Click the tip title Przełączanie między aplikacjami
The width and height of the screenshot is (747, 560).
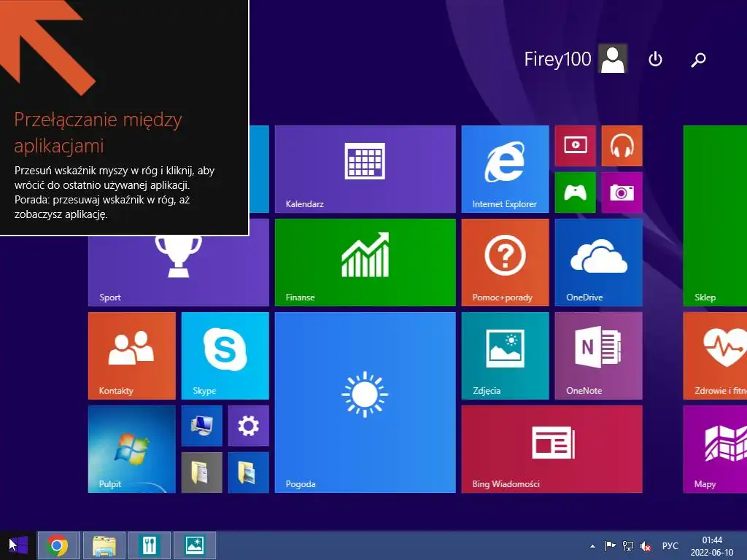click(98, 133)
